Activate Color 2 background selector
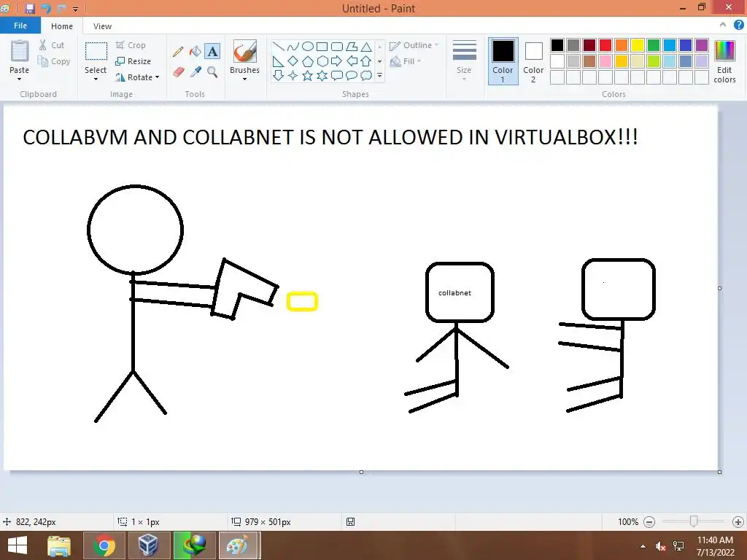This screenshot has height=560, width=747. 533,61
